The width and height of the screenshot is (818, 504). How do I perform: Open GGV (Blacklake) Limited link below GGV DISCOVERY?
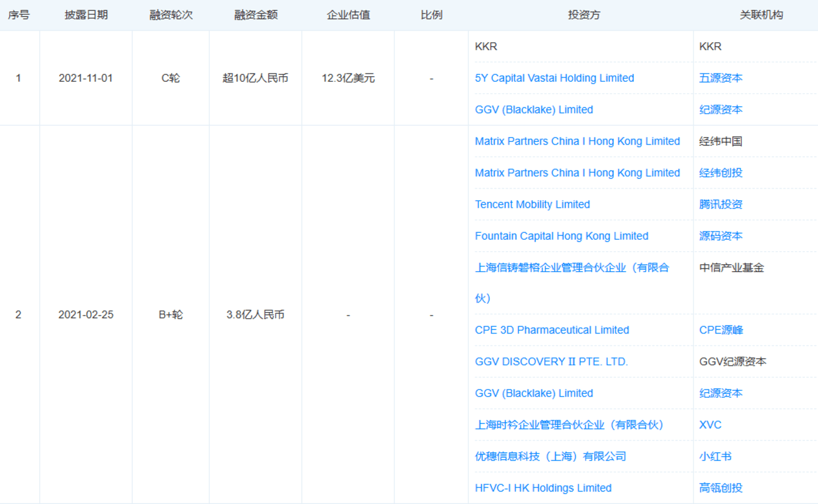pos(534,393)
